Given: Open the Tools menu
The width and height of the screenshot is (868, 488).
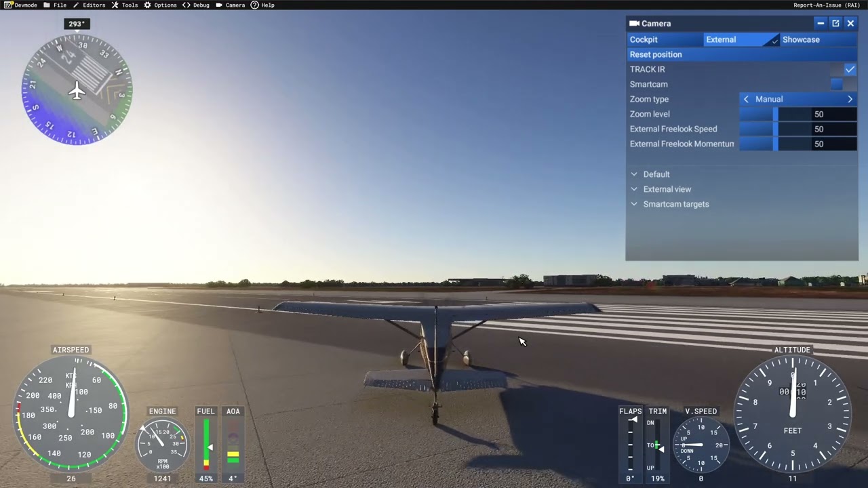Looking at the screenshot, I should tap(125, 5).
